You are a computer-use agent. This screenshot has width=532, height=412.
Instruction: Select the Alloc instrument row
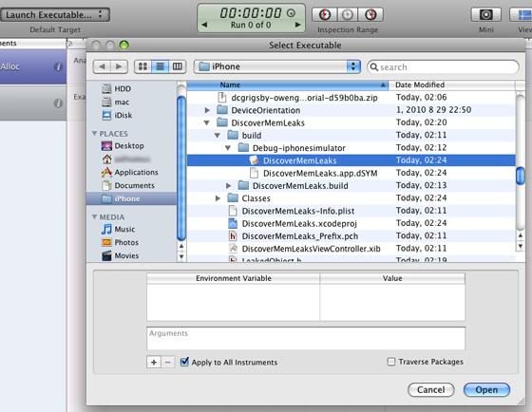33,66
